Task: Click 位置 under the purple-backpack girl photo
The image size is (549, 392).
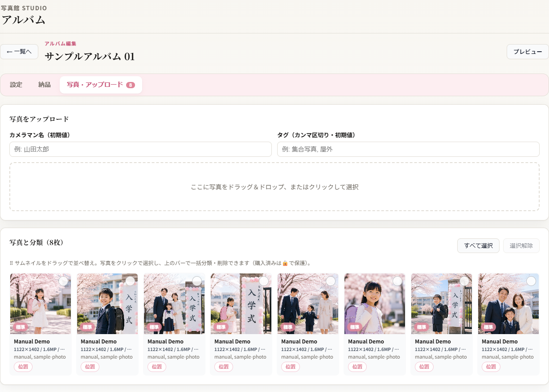Action: [x=357, y=367]
